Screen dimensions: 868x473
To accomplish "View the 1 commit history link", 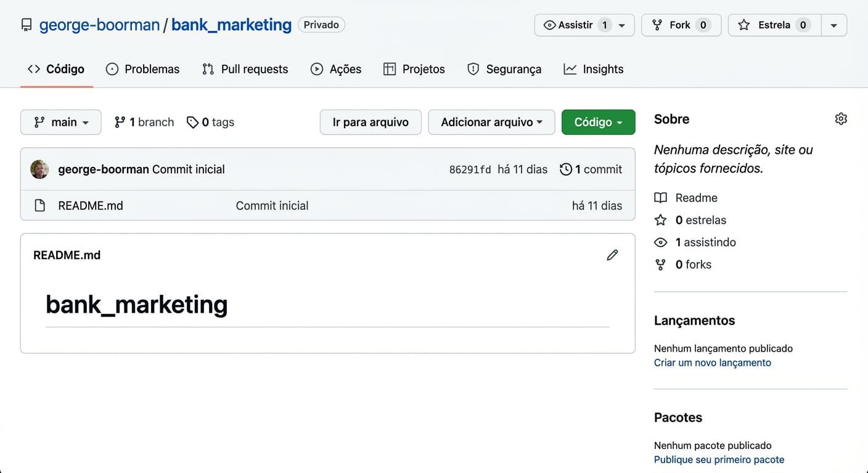I will tap(591, 169).
